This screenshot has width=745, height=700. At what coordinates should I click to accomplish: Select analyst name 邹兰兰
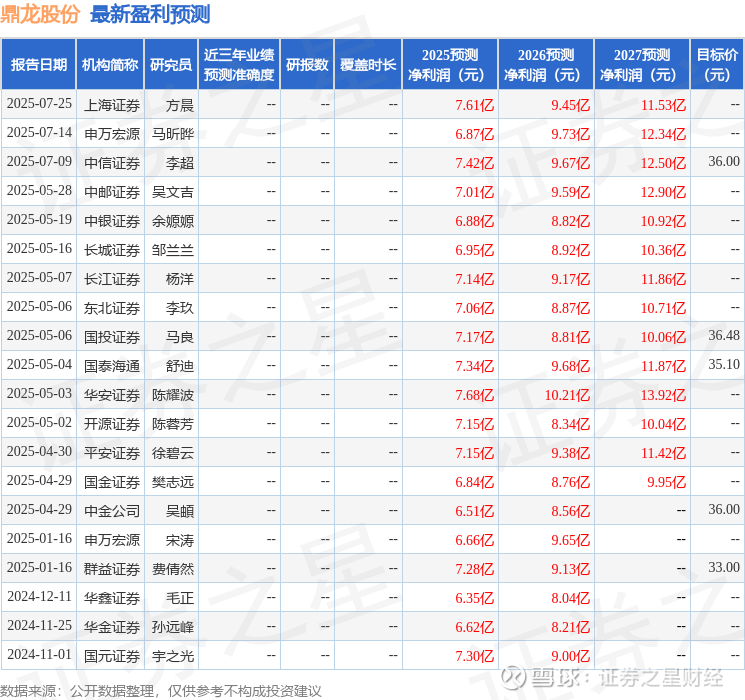[173, 250]
